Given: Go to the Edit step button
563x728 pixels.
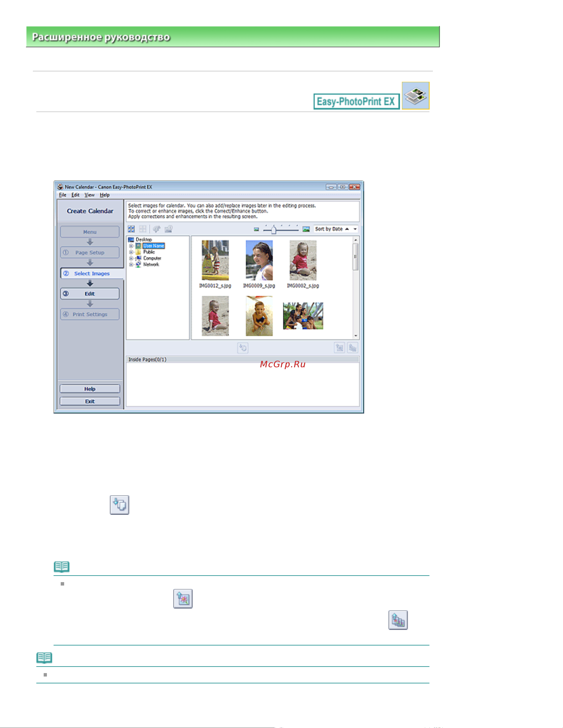Looking at the screenshot, I should click(90, 294).
